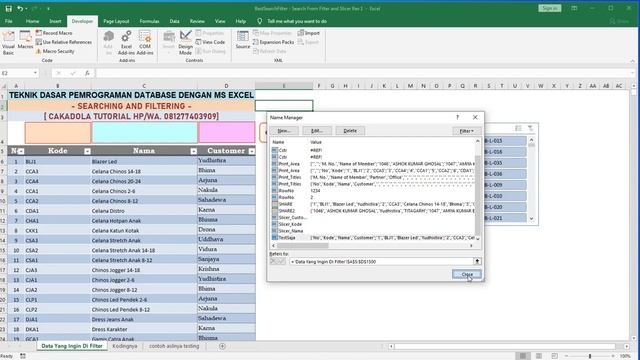640x360 pixels.
Task: Start Record Macro
Action: coord(54,33)
